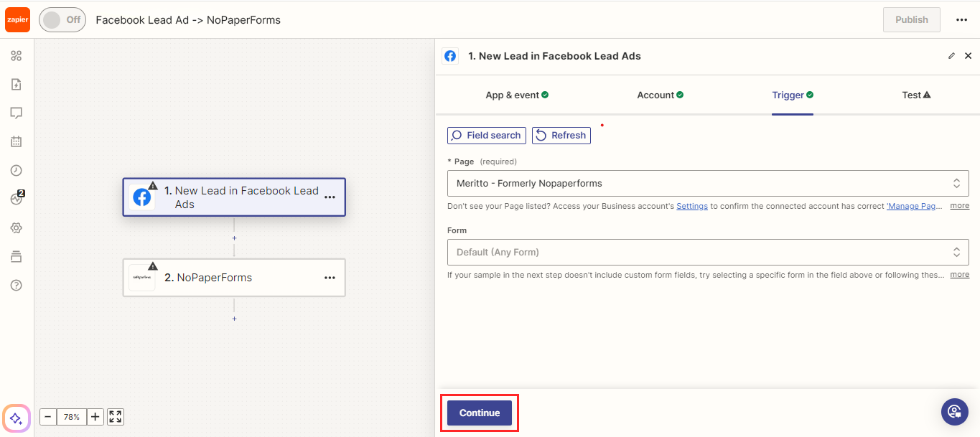This screenshot has width=980, height=437.
Task: Open the help question mark sidebar icon
Action: (x=17, y=285)
